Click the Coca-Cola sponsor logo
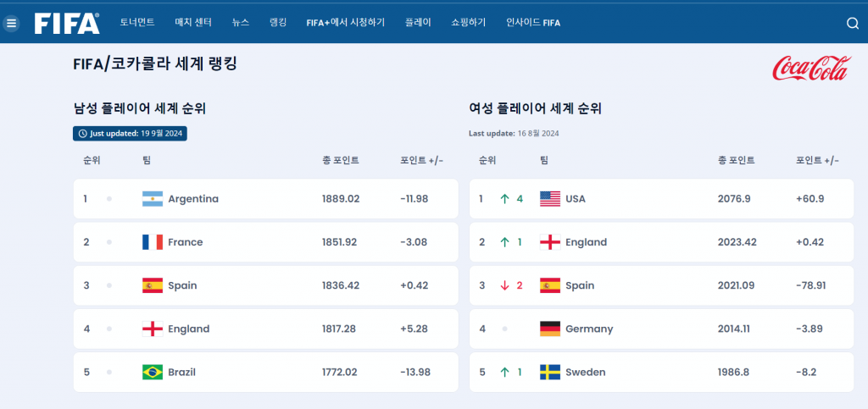 (810, 69)
